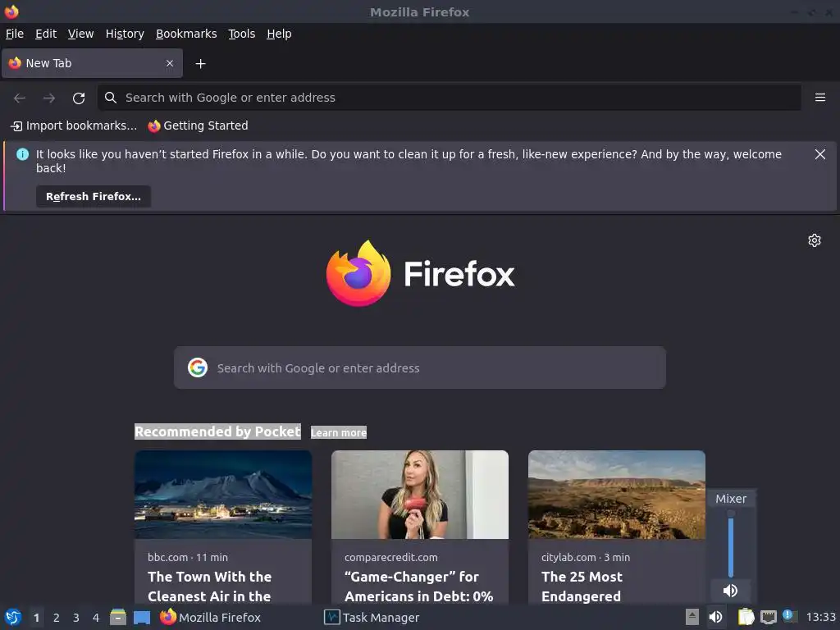Click the volume tray icon
Viewport: 840px width, 630px height.
pos(715,617)
